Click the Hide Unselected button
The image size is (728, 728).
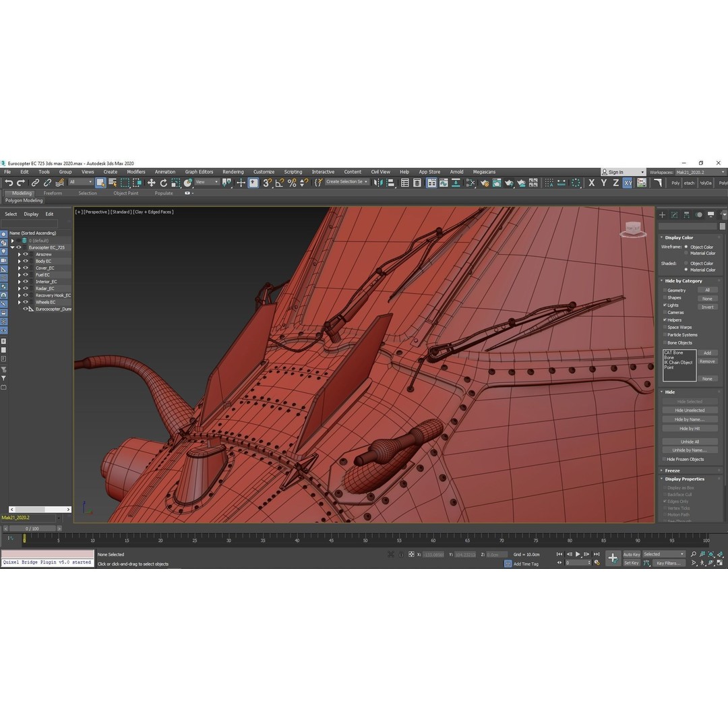pos(690,411)
